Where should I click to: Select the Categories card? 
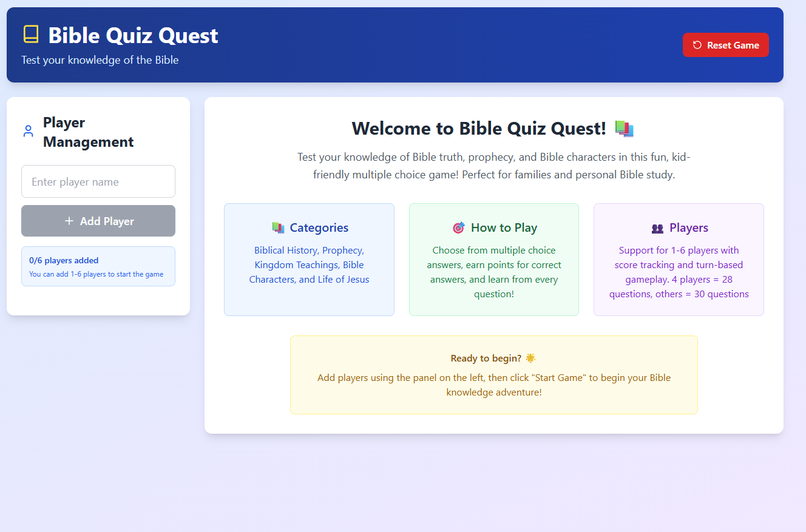309,260
